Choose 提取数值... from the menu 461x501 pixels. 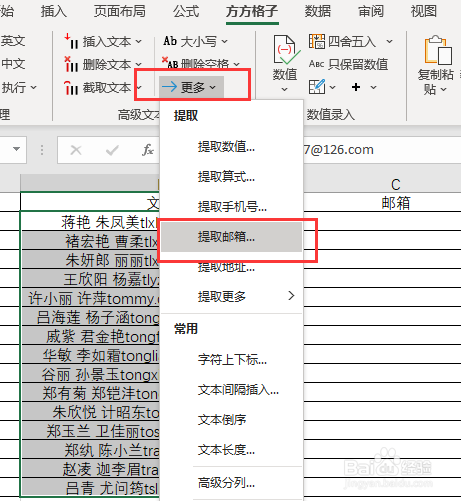[231, 146]
